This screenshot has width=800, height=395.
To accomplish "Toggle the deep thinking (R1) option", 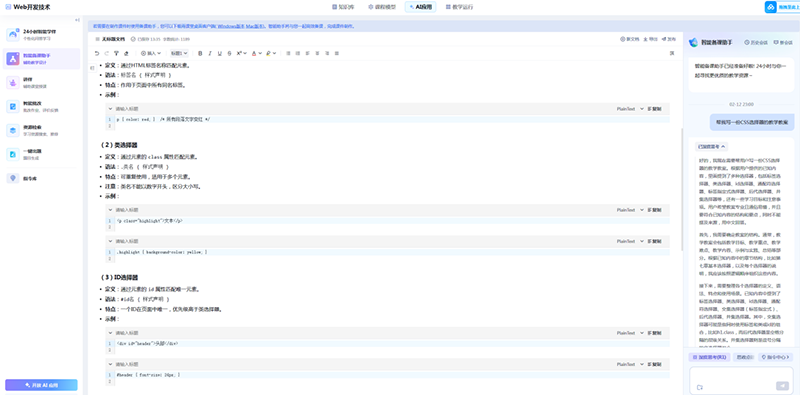I will click(x=709, y=357).
